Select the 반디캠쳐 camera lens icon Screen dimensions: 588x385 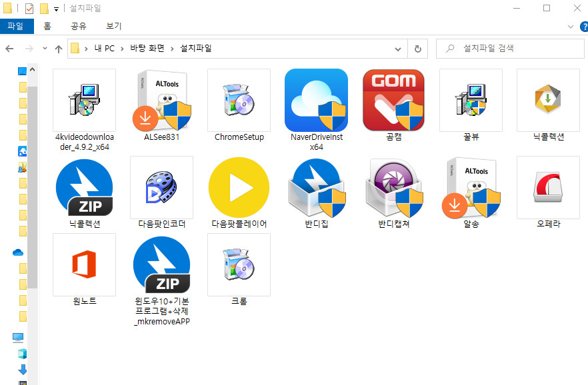tap(394, 187)
